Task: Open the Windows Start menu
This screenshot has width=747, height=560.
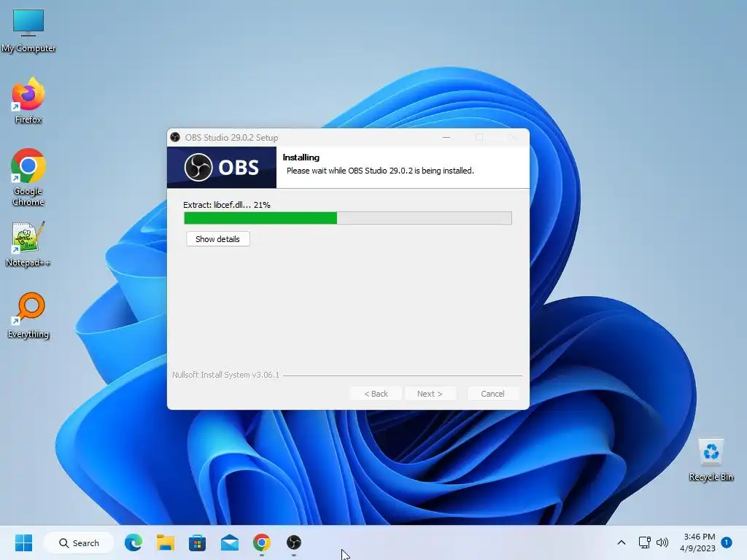Action: pyautogui.click(x=23, y=542)
